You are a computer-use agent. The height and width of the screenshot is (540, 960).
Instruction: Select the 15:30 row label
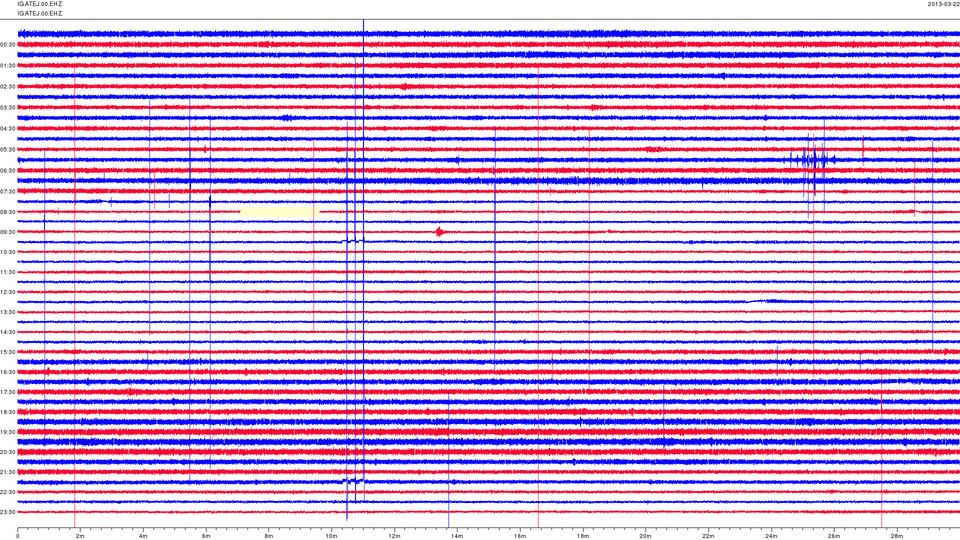tap(8, 352)
